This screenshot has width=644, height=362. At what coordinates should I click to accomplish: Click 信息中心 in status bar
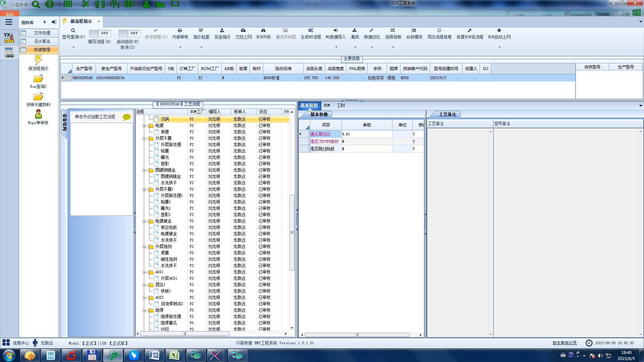coord(21,343)
